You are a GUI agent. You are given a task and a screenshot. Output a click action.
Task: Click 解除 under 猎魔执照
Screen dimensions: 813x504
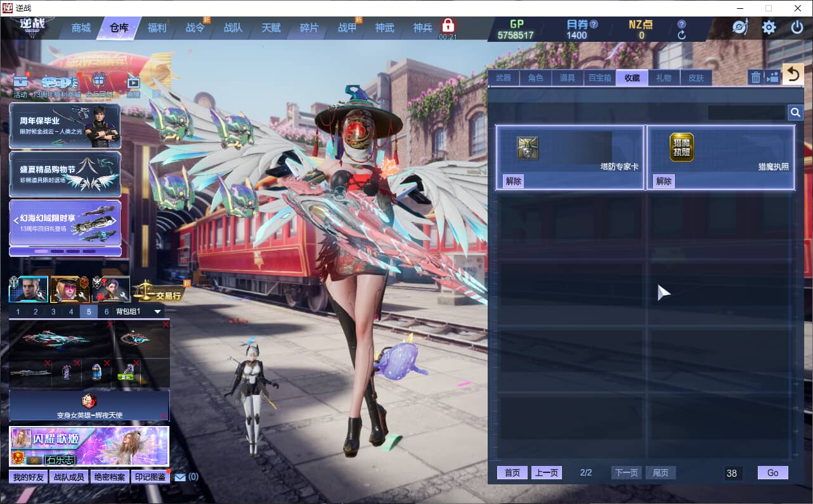pos(663,181)
